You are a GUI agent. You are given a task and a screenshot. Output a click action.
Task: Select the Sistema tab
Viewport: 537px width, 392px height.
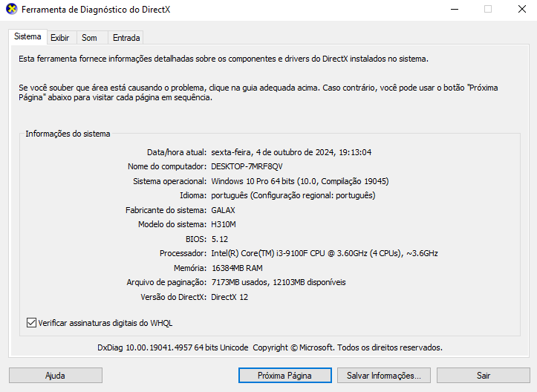[x=27, y=37]
